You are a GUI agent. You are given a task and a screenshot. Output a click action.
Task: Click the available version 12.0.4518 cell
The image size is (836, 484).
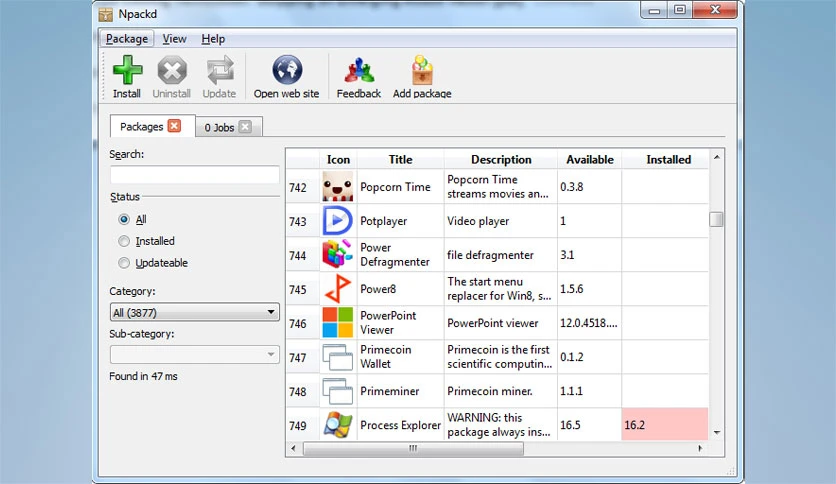590,323
